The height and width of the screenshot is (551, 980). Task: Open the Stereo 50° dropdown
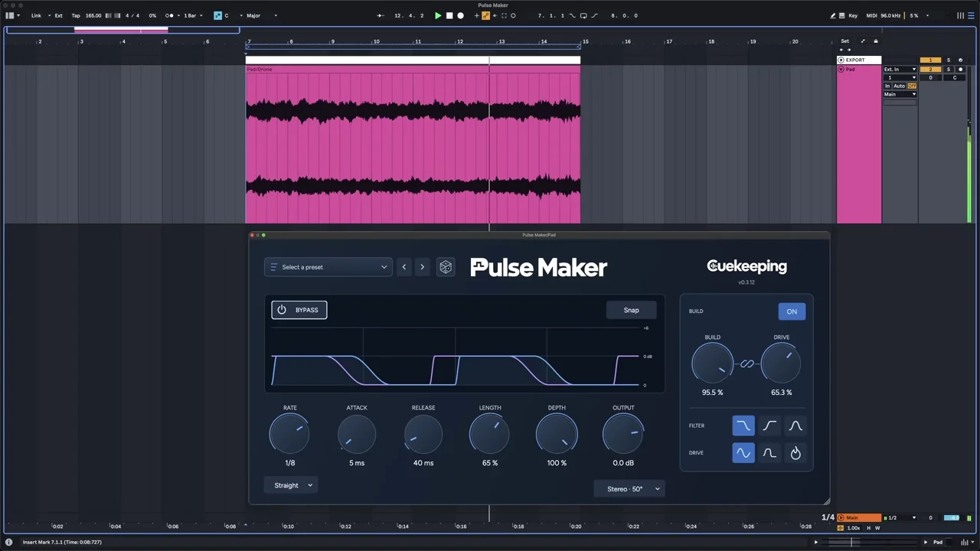point(629,489)
